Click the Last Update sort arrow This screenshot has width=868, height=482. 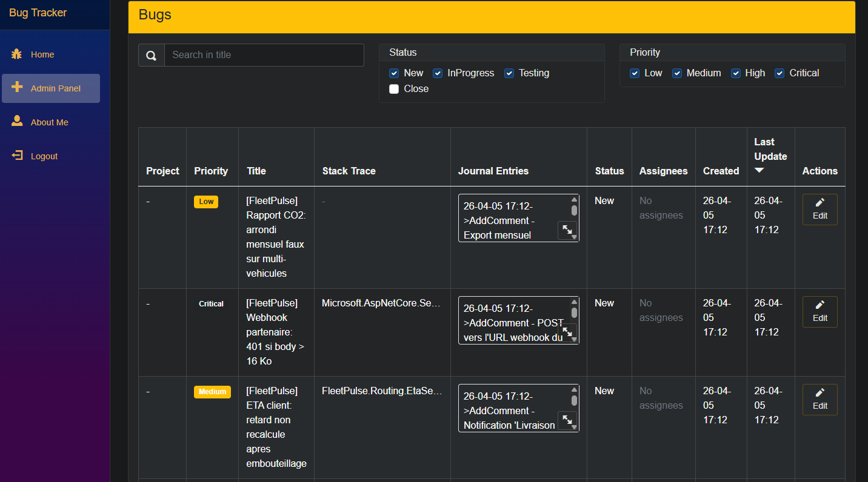coord(759,171)
